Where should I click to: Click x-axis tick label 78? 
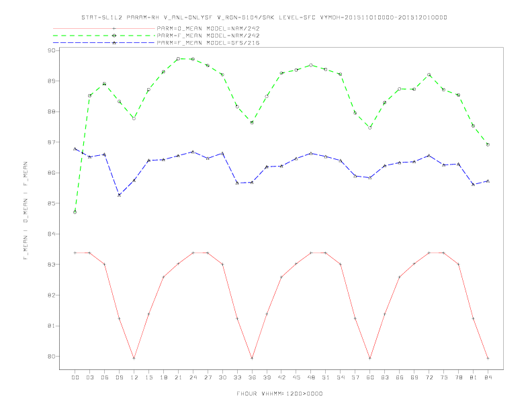tap(458, 377)
